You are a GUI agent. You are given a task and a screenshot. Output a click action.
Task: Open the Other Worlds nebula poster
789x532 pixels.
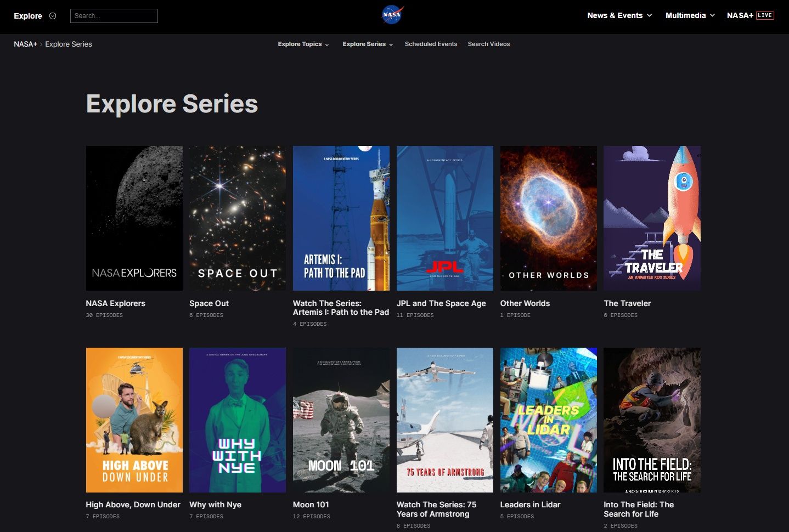(x=549, y=218)
